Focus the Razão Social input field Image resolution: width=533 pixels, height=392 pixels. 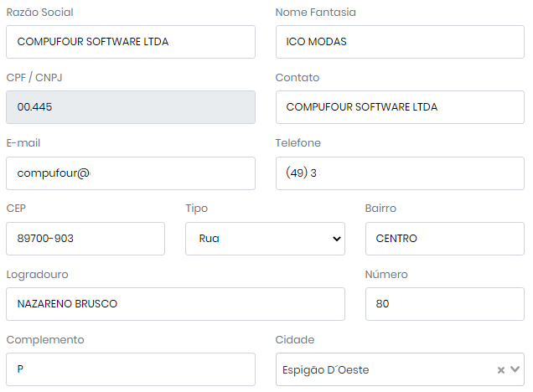click(130, 42)
